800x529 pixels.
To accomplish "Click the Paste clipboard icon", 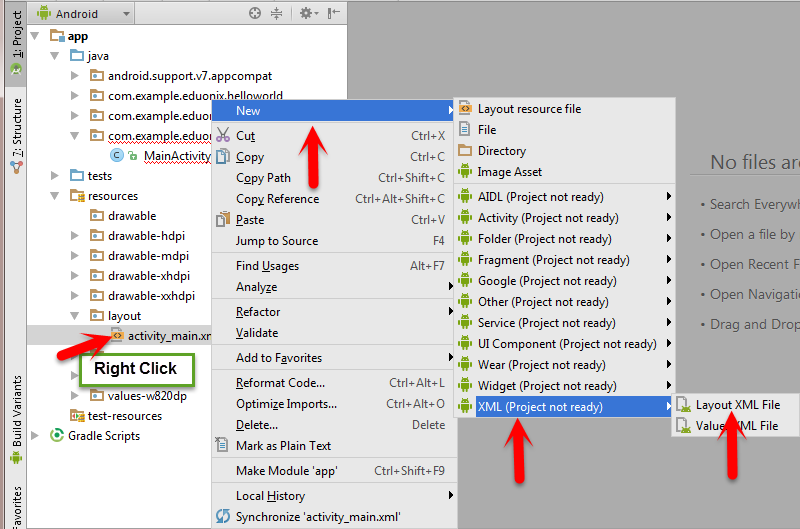I will click(223, 219).
